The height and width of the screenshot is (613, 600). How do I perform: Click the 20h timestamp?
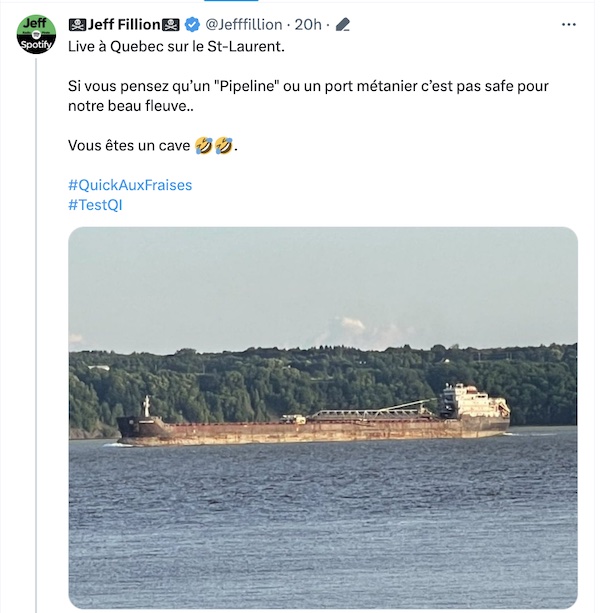point(308,25)
